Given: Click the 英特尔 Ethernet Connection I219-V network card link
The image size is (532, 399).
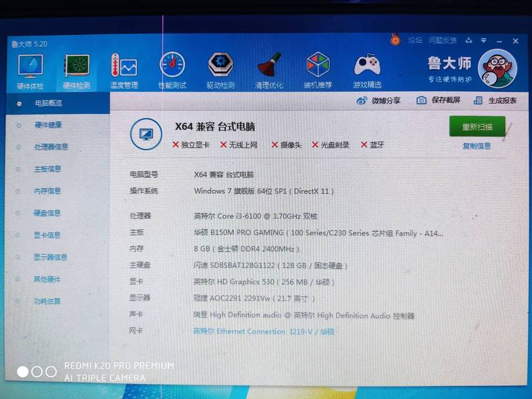Looking at the screenshot, I should tap(263, 331).
